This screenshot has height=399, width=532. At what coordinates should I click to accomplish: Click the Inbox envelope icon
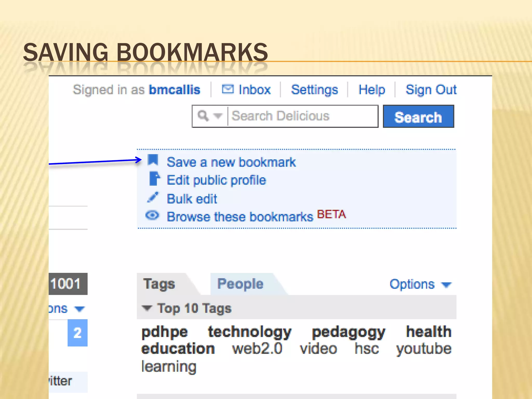click(x=228, y=89)
